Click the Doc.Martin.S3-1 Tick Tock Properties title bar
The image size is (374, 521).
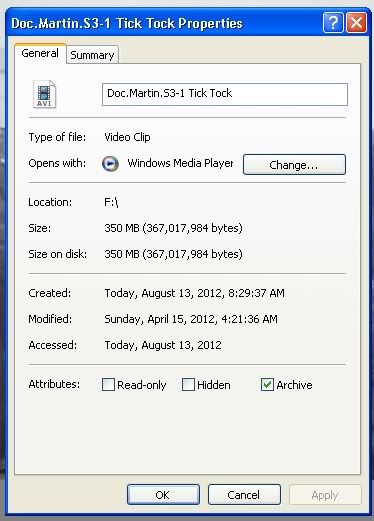pyautogui.click(x=165, y=23)
